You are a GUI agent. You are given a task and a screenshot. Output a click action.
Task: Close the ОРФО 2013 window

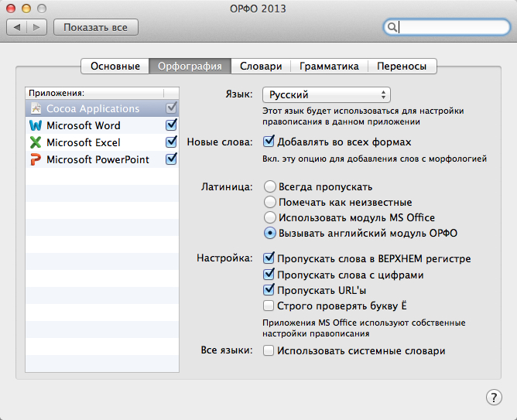click(11, 9)
